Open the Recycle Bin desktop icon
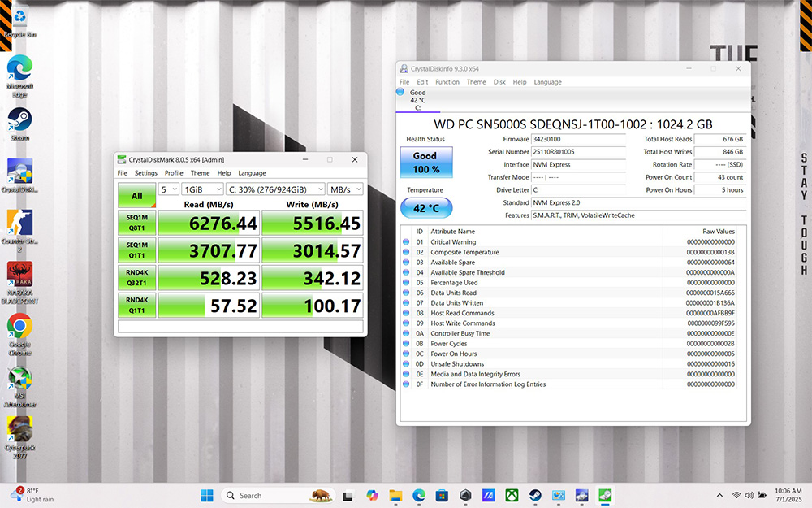This screenshot has width=812, height=508. pos(19,22)
